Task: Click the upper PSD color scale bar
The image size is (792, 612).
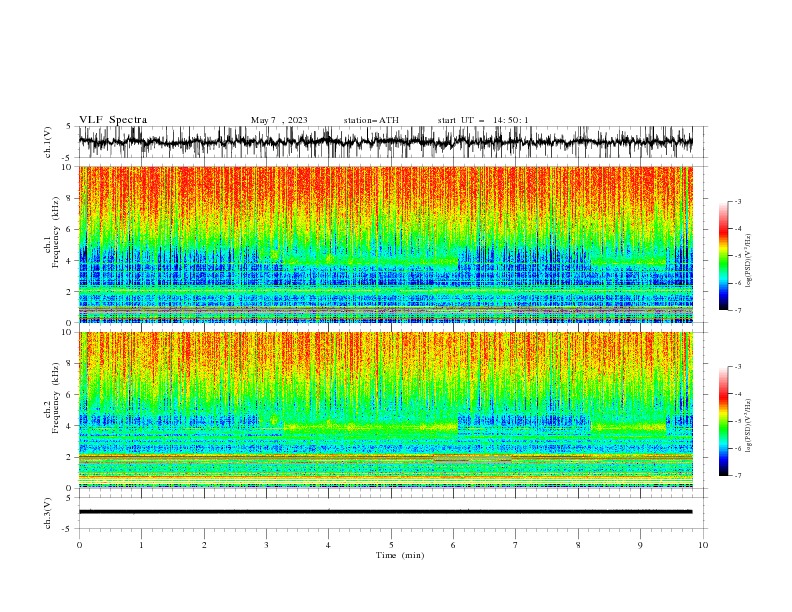Action: pos(723,256)
